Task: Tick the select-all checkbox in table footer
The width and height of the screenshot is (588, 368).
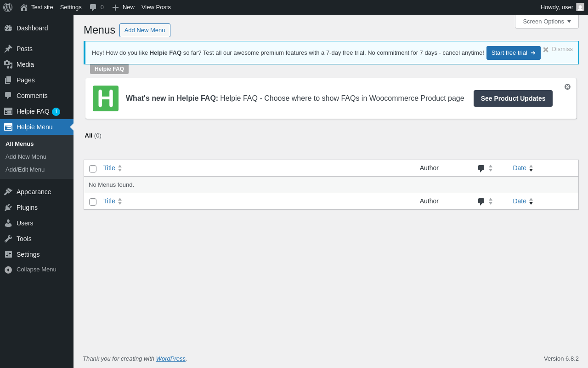Action: pos(93,202)
